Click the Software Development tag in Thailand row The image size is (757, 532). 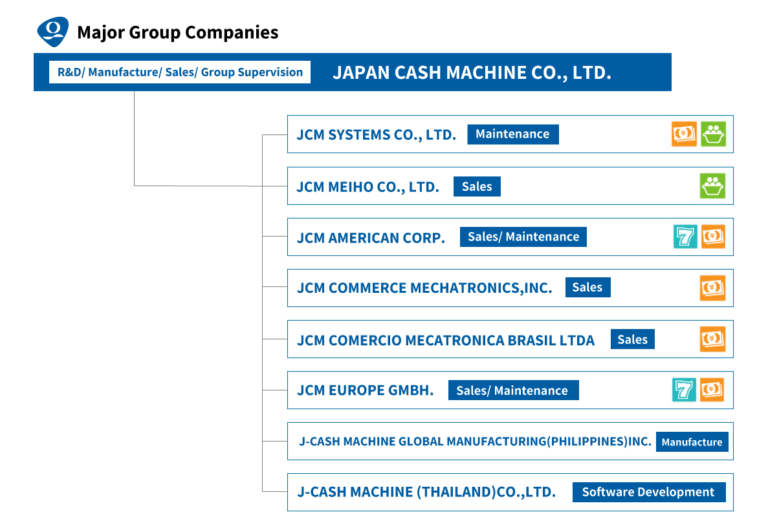pos(649,492)
